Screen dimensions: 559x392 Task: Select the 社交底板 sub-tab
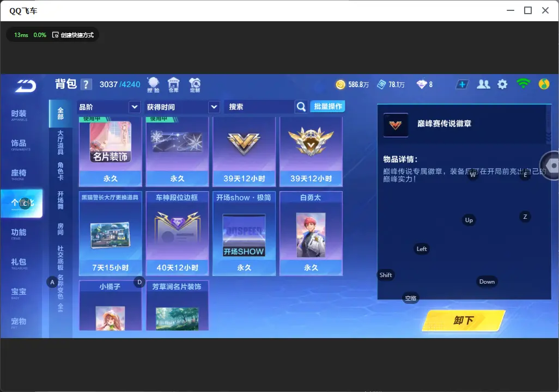point(60,258)
